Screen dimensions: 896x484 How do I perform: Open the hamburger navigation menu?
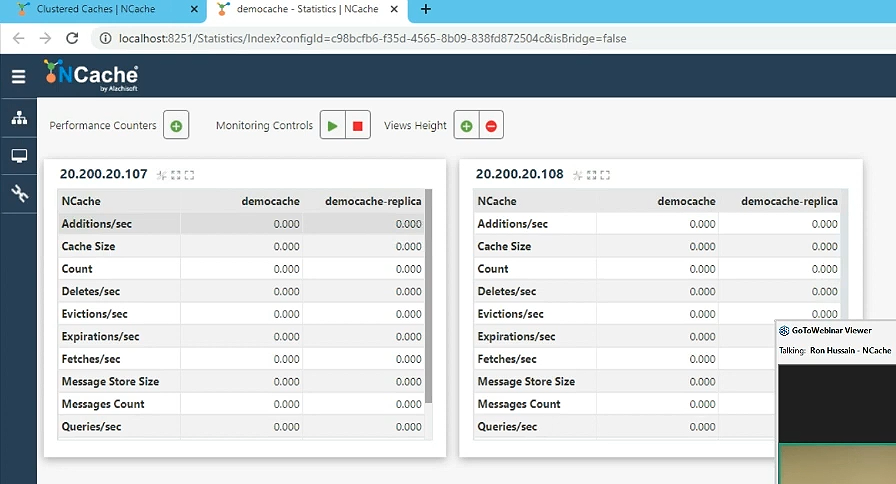18,76
